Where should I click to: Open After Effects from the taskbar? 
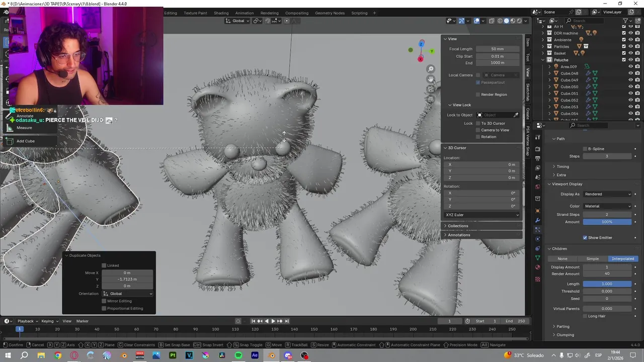(255, 355)
